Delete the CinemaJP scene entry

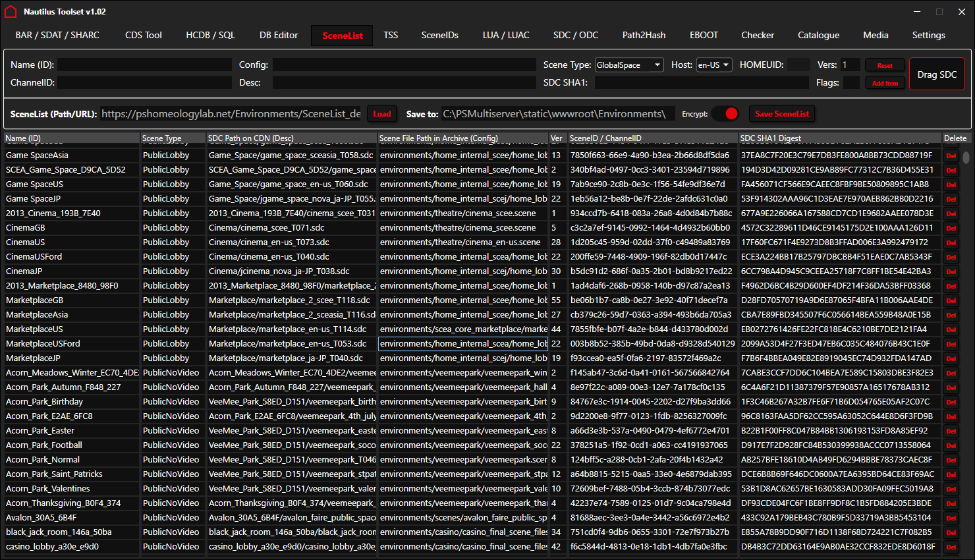(951, 271)
